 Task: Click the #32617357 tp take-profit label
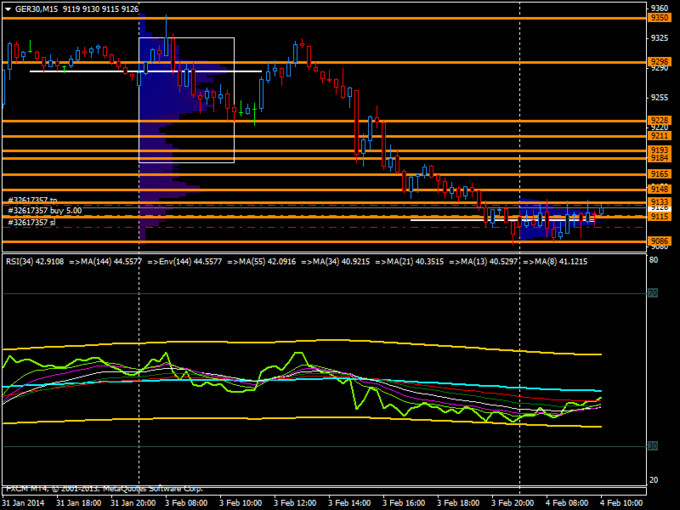pyautogui.click(x=34, y=200)
